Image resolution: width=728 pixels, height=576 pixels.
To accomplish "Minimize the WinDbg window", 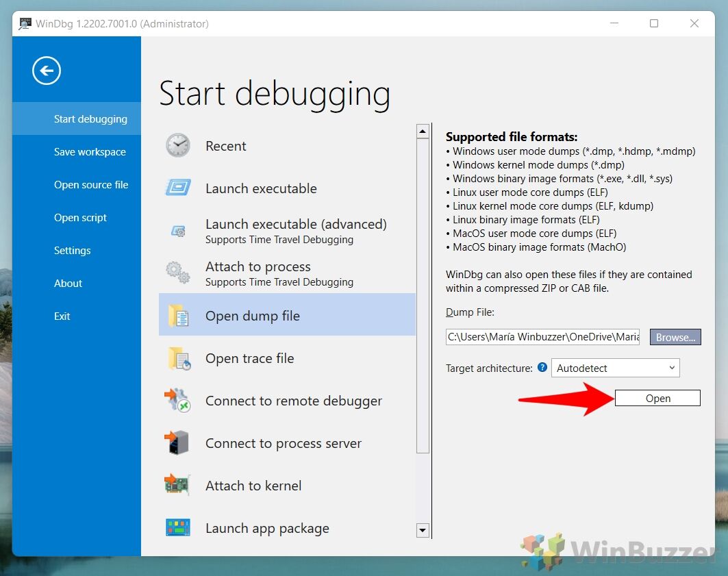I will pyautogui.click(x=614, y=23).
